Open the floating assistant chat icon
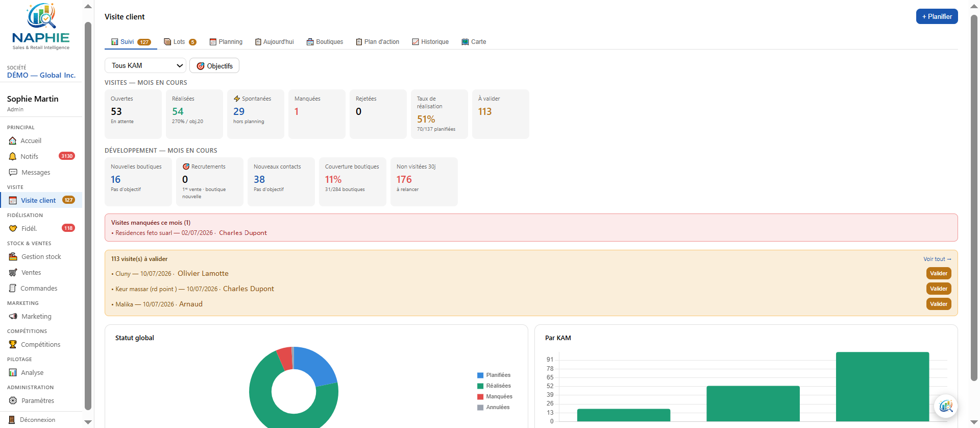This screenshot has width=980, height=428. 946,406
